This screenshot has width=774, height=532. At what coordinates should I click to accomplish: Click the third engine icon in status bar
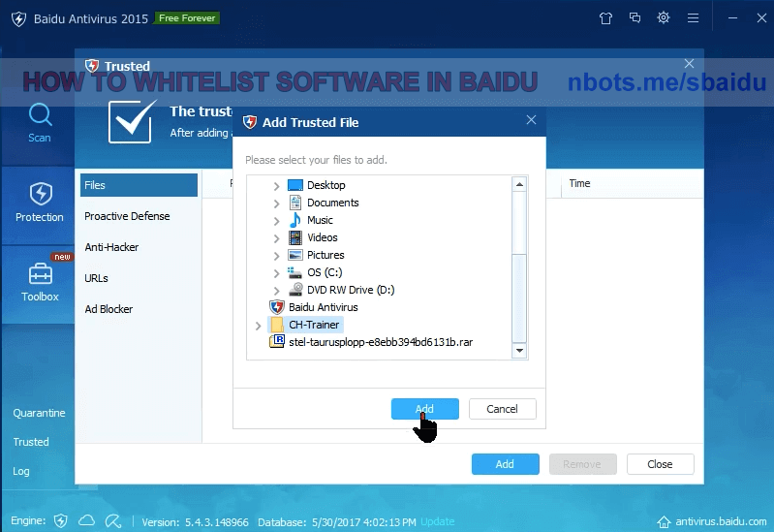click(113, 520)
